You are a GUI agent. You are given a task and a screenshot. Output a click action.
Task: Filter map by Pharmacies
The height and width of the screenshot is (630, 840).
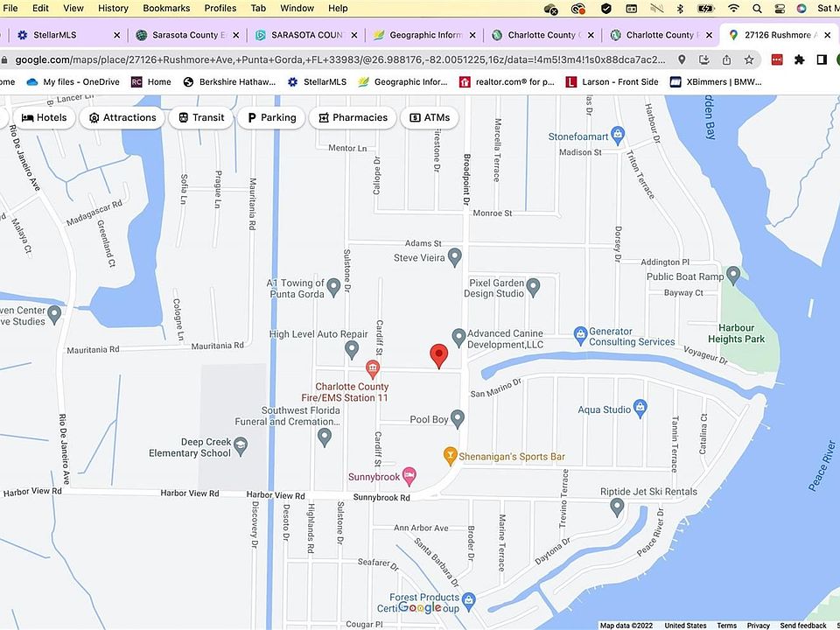(x=353, y=118)
